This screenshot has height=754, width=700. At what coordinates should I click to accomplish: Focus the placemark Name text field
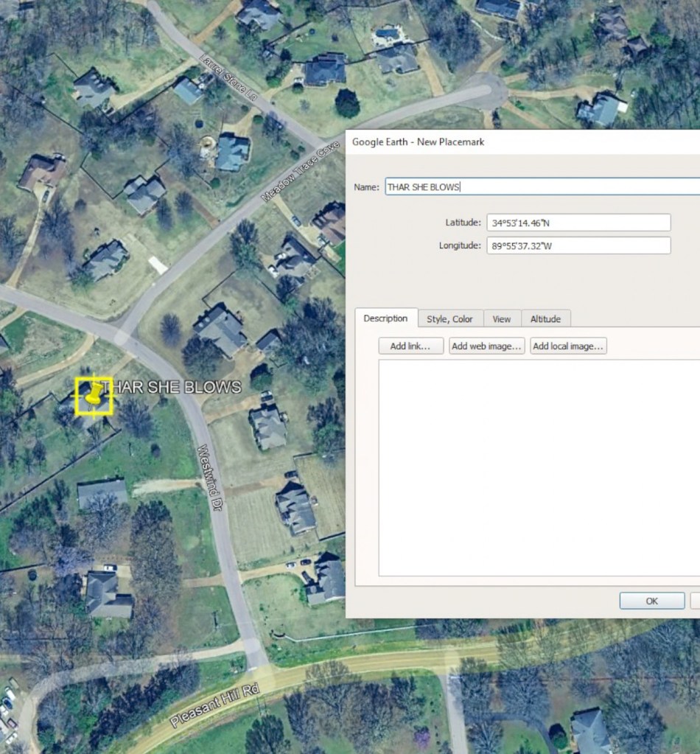pyautogui.click(x=542, y=187)
